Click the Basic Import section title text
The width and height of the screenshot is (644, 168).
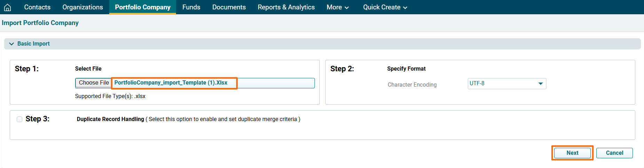point(33,44)
